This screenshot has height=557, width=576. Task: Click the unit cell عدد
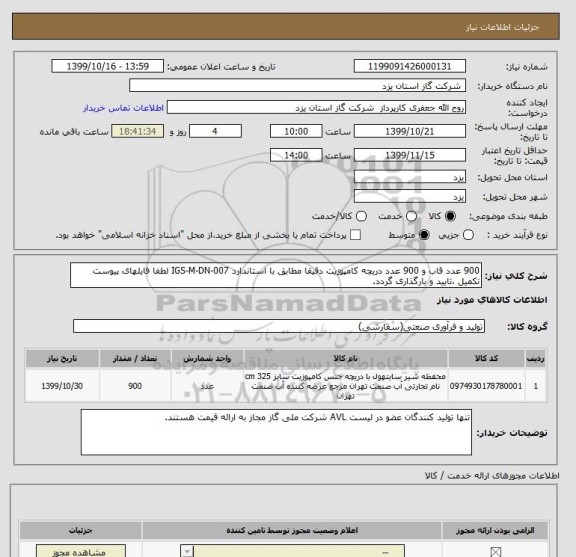click(207, 386)
